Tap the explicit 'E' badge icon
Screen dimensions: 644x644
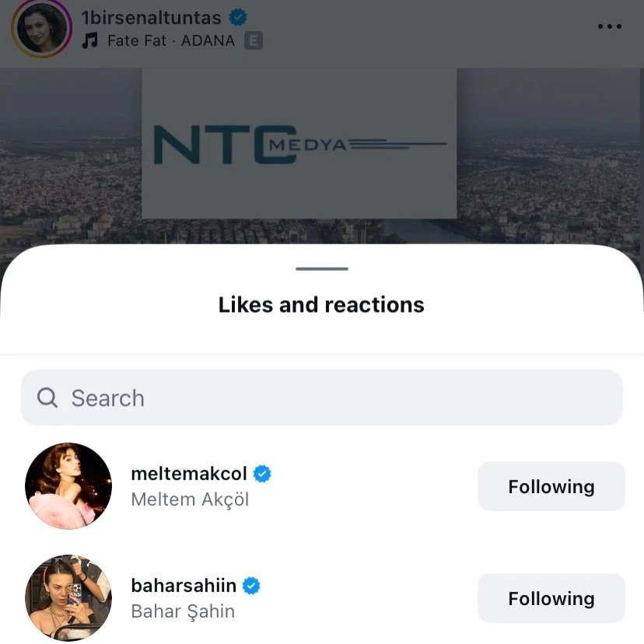[x=253, y=40]
